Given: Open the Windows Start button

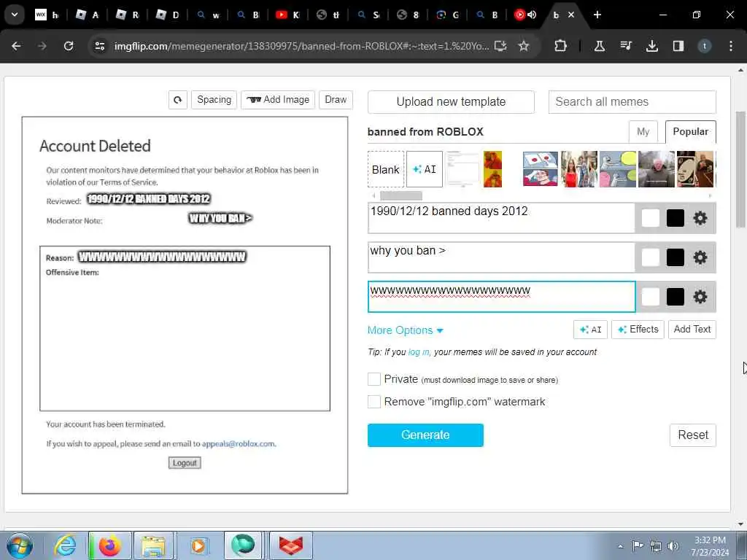Looking at the screenshot, I should (20, 545).
